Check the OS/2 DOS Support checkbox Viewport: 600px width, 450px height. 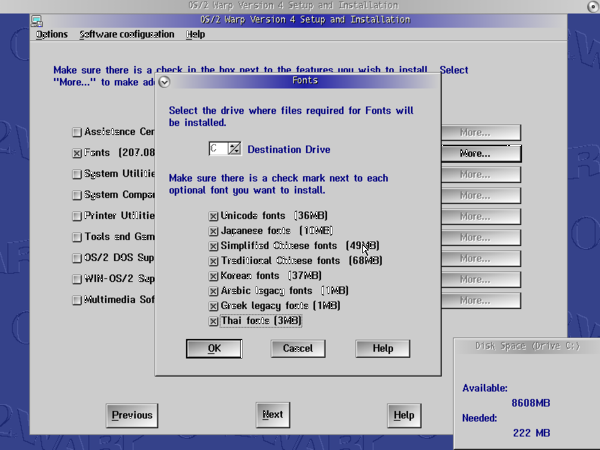pos(77,258)
